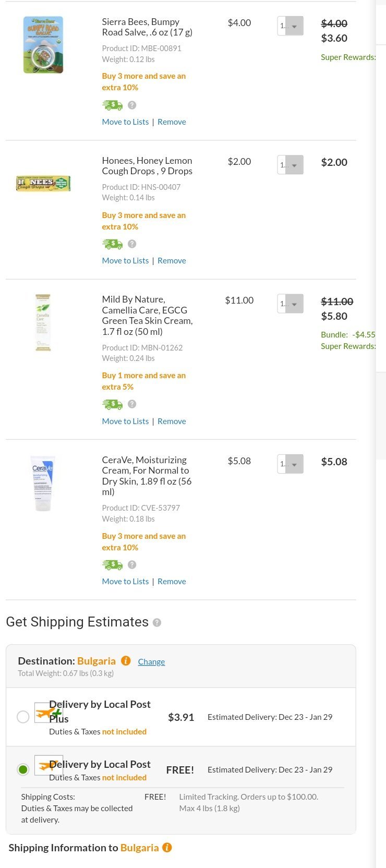Move CeraVe cream to Lists
The height and width of the screenshot is (868, 386).
[125, 581]
